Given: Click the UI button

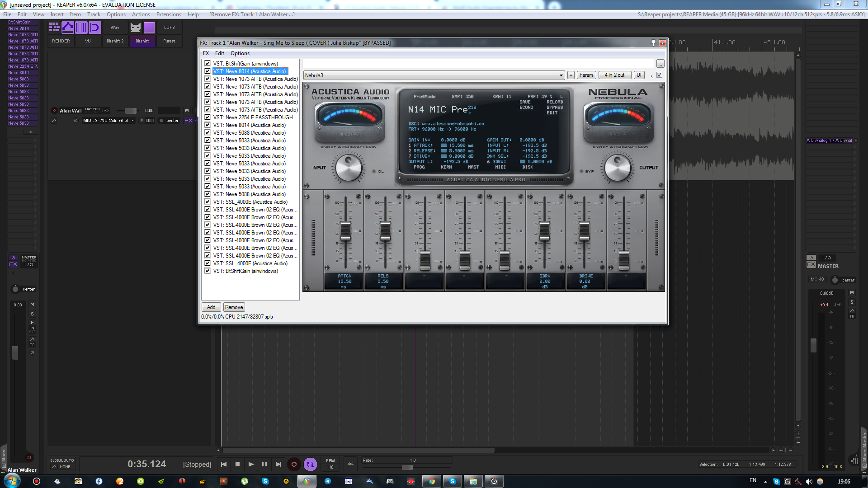Looking at the screenshot, I should [639, 75].
